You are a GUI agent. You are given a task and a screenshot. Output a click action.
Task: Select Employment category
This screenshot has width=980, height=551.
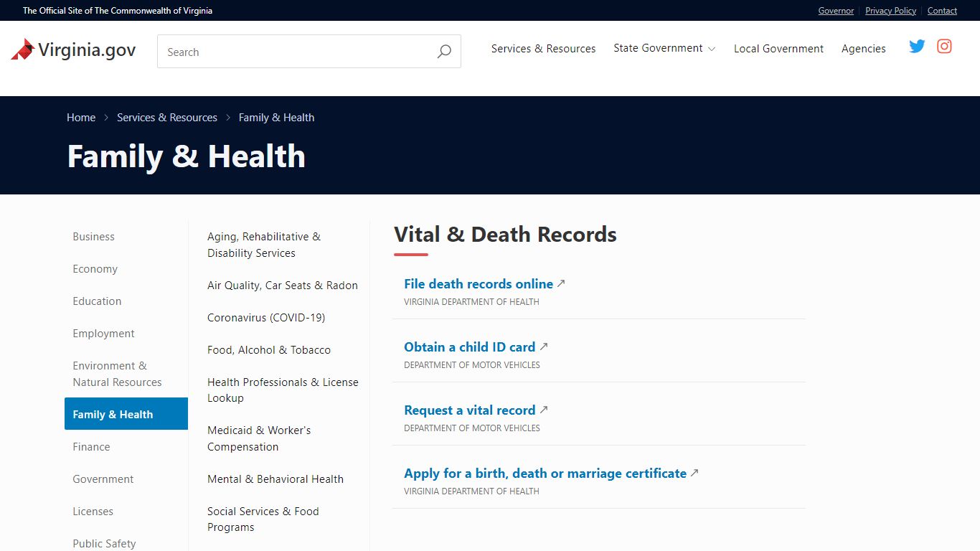tap(103, 334)
